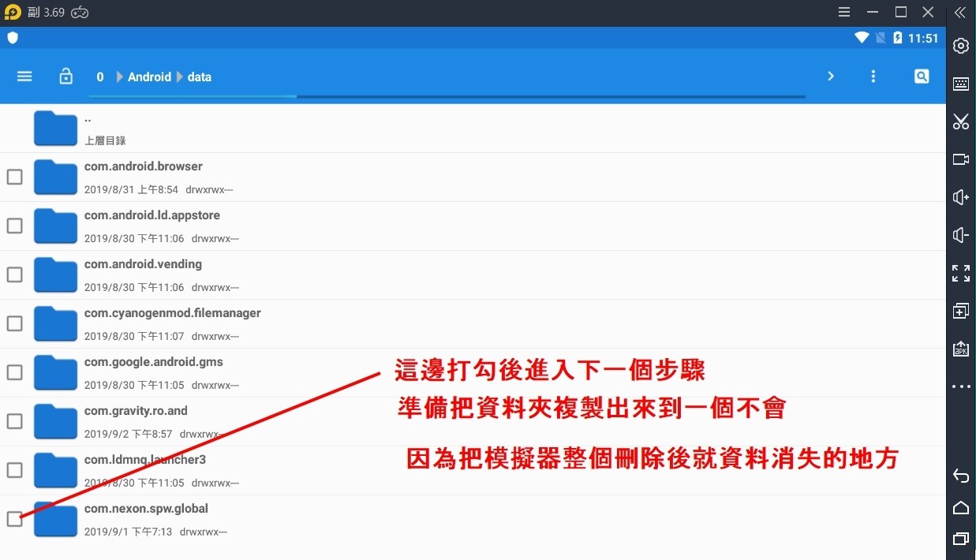976x560 pixels.
Task: Check the com.cyanogenmod.filemanager checkbox
Action: tap(14, 323)
